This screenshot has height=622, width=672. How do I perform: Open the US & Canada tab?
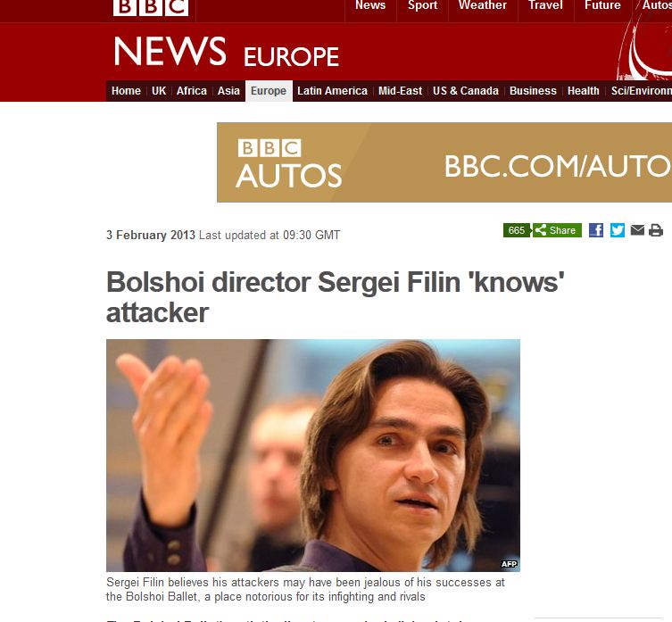click(466, 91)
